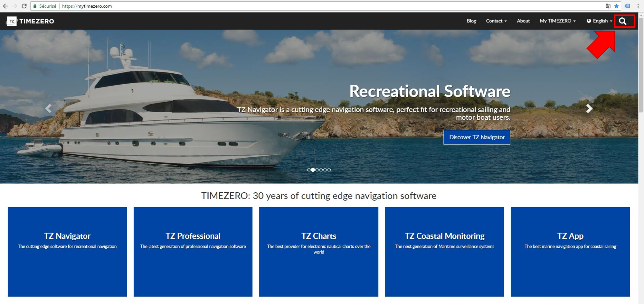Screen dimensions: 644x304
Task: Click the extension icon next to the menu
Action: (x=628, y=6)
